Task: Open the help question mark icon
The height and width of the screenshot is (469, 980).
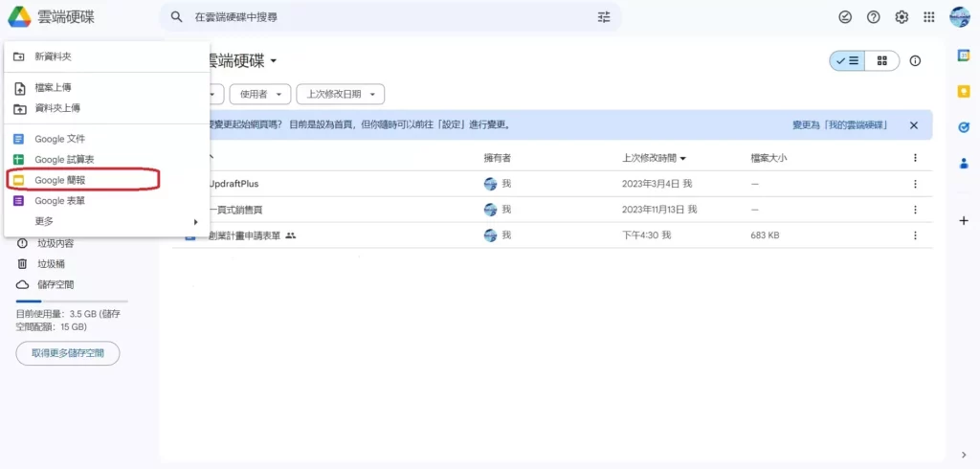Action: tap(873, 17)
